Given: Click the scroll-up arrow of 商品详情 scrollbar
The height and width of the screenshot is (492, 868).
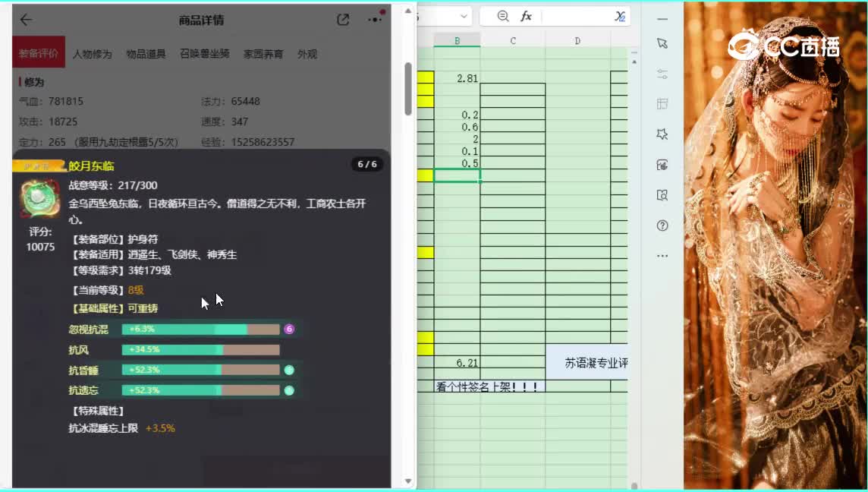Looking at the screenshot, I should click(408, 11).
